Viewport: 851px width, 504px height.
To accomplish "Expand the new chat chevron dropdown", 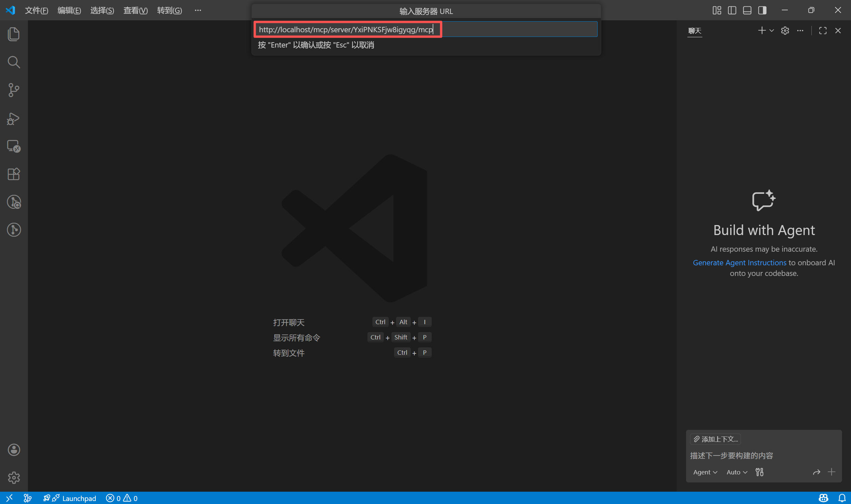I will (772, 31).
